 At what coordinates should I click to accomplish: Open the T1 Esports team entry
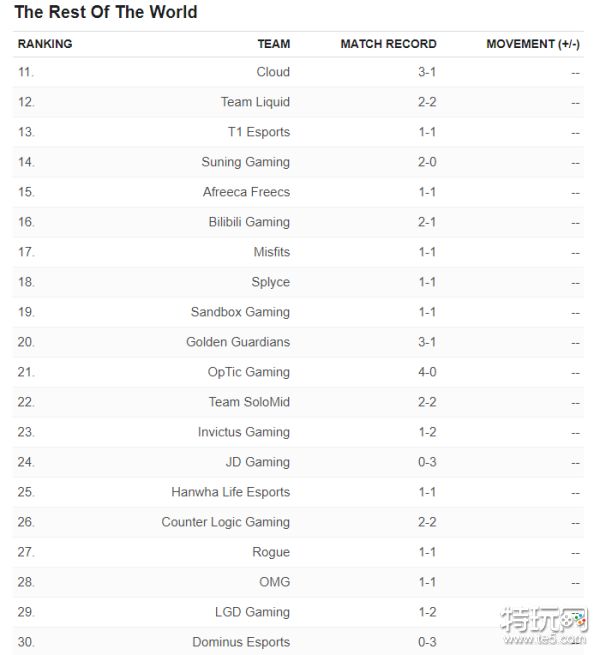(259, 132)
